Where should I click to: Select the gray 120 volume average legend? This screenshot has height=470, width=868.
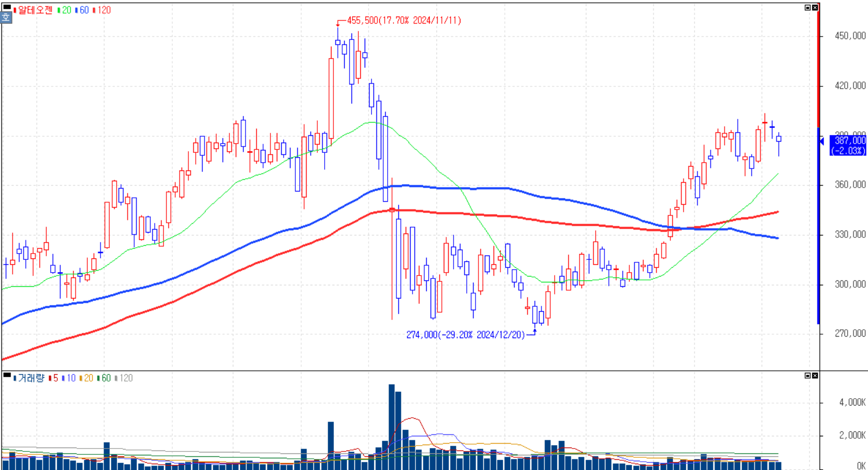[124, 378]
